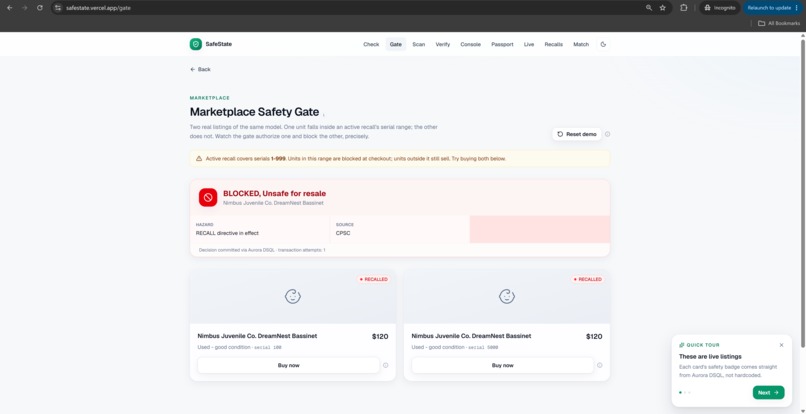Click 'RECALL directive in effect' hazard value
The width and height of the screenshot is (806, 414).
coord(227,233)
